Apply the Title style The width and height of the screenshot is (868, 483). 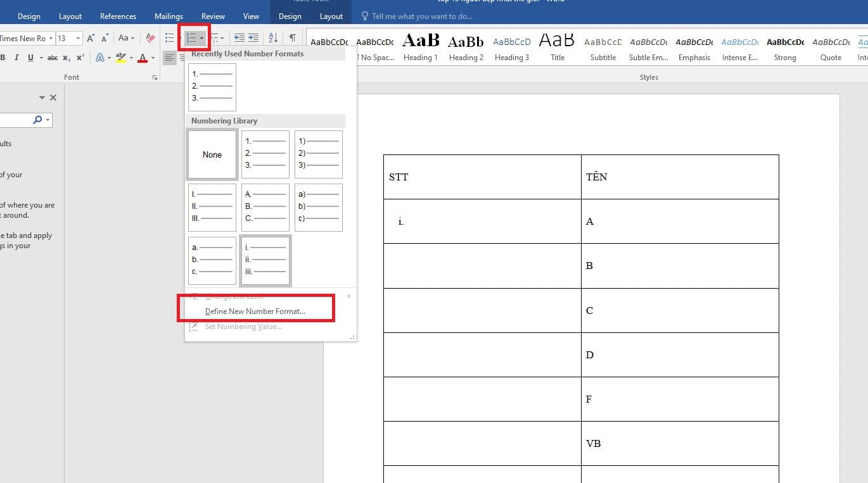(x=557, y=47)
